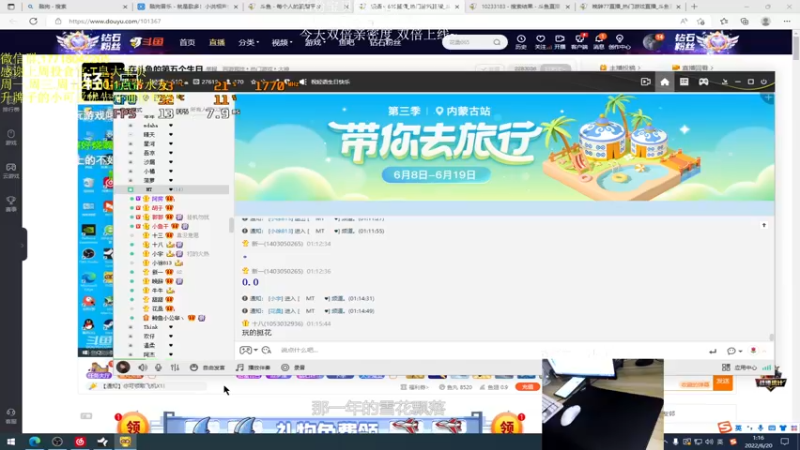Open the 创作中心 lightbulb icon
Screen dimensions: 800x450
(x=619, y=42)
